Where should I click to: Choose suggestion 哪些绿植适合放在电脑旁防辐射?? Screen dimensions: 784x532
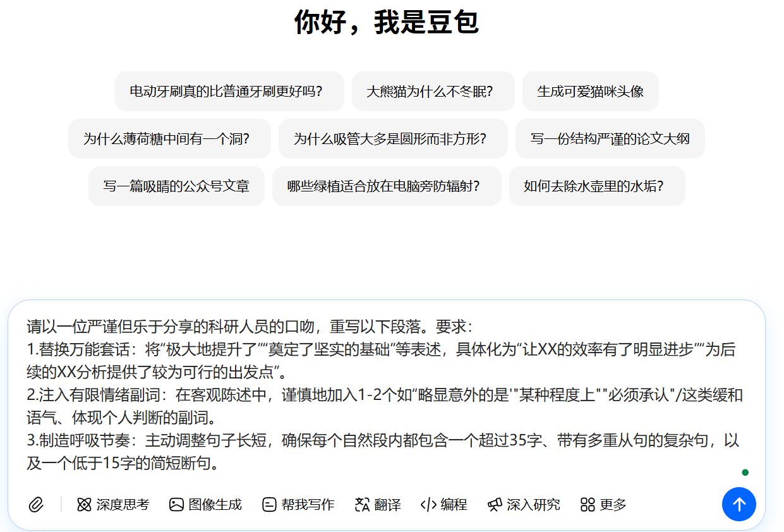pos(387,186)
